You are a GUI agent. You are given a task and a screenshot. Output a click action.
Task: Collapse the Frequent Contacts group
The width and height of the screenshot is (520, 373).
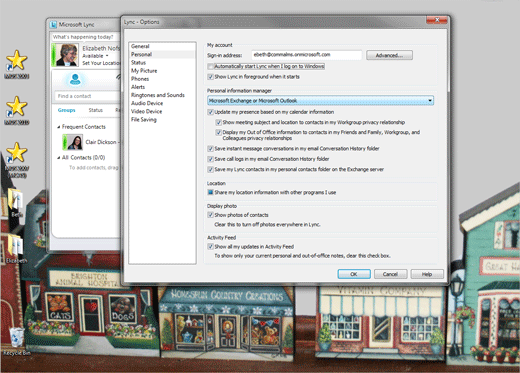point(59,127)
